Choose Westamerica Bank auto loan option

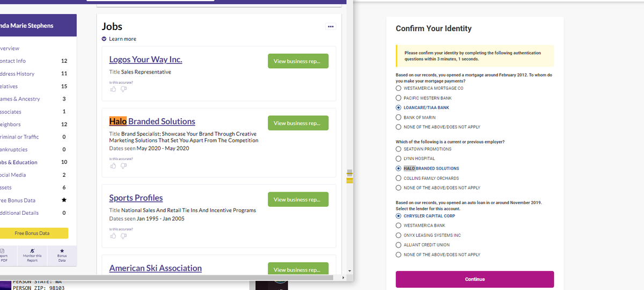pos(398,226)
